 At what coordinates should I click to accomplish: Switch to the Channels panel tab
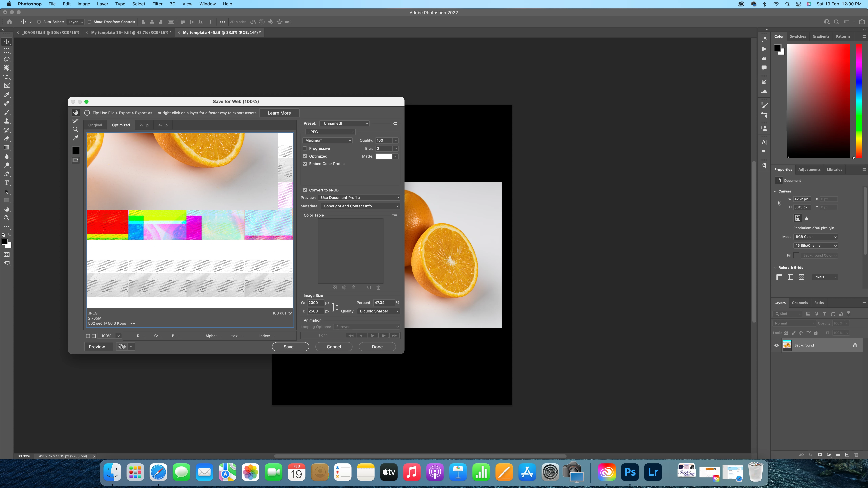click(800, 303)
